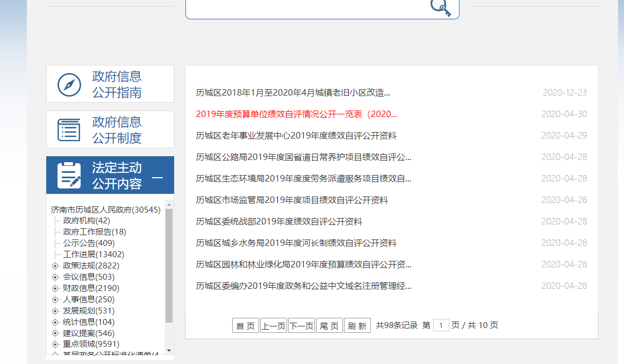Screen dimensions: 624x364
Task: Select 人事信息(250) label in the tree
Action: coord(89,300)
